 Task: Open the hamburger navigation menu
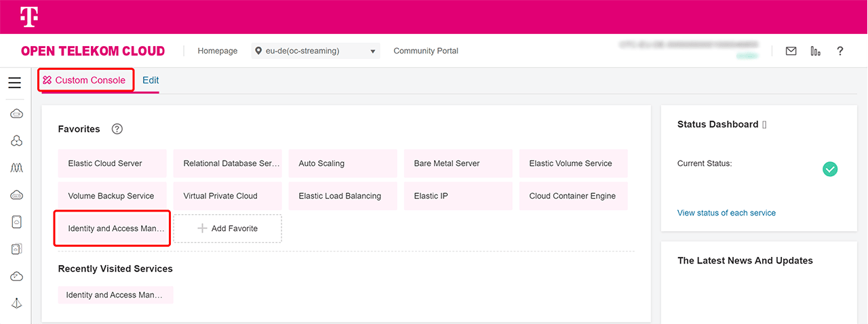point(14,83)
